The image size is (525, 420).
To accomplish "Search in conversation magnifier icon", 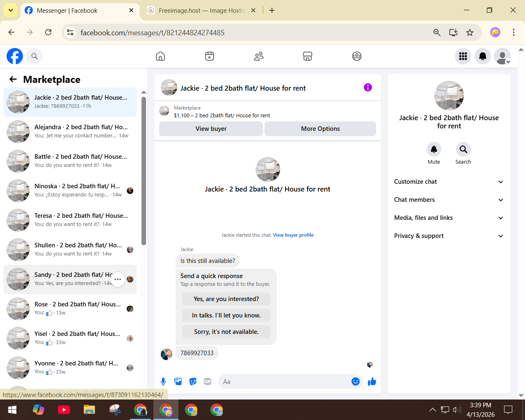I will pos(463,149).
